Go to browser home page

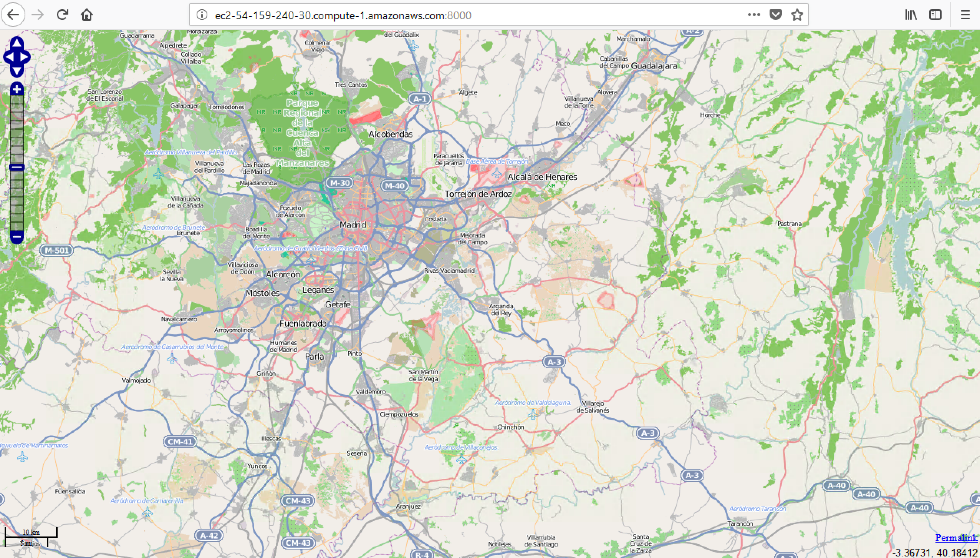pos(87,15)
